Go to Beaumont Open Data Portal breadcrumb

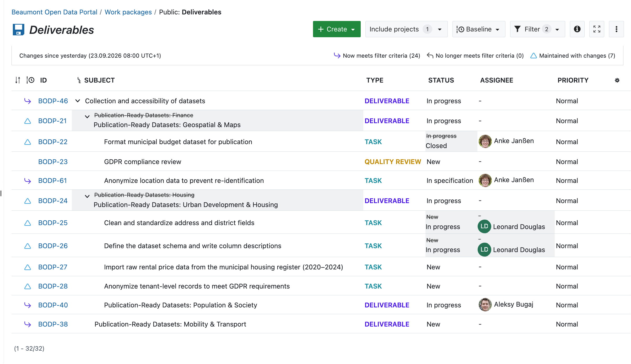point(54,12)
